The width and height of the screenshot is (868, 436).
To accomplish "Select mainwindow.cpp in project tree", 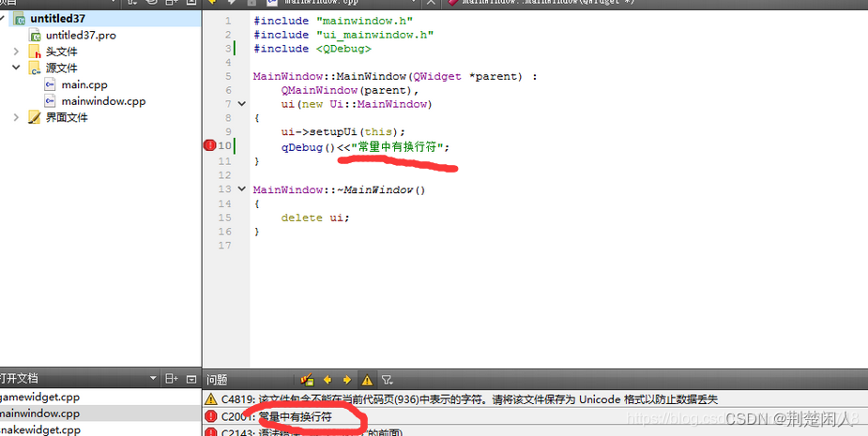I will pyautogui.click(x=100, y=101).
